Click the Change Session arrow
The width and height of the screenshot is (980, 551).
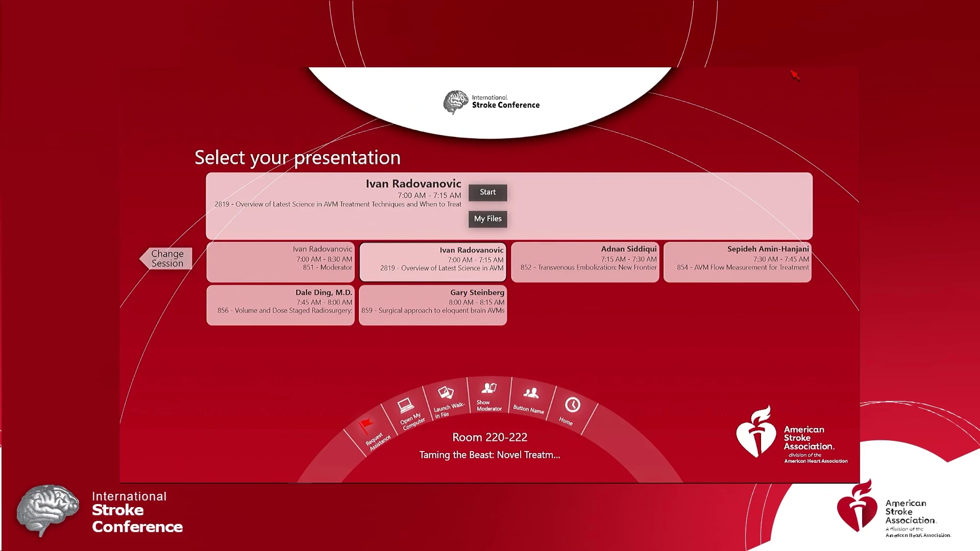click(x=166, y=259)
